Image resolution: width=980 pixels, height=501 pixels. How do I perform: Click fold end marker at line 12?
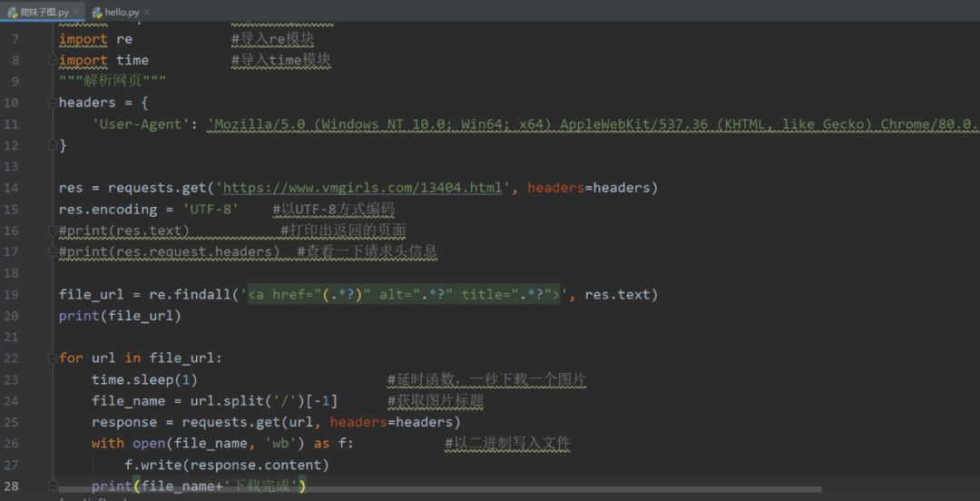point(53,145)
